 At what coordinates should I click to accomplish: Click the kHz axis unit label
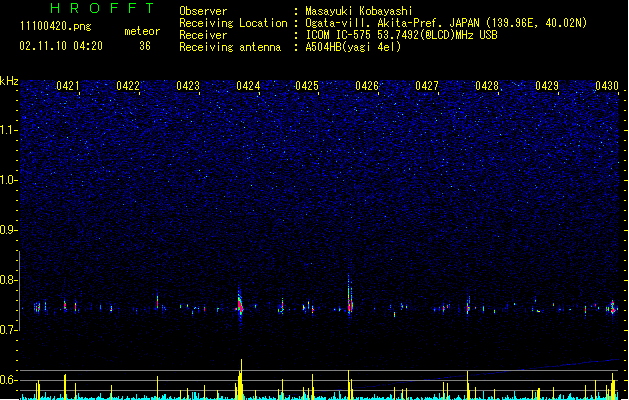(9, 81)
